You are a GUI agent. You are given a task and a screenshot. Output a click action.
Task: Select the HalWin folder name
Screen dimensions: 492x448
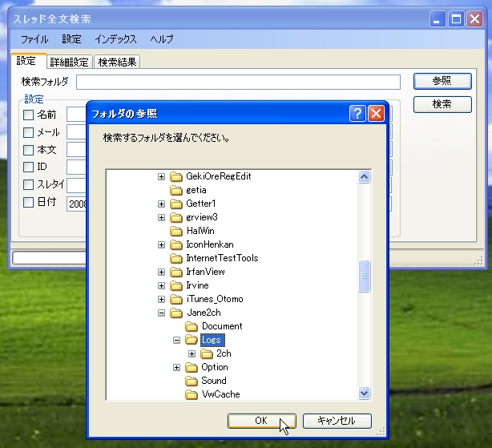(x=200, y=231)
